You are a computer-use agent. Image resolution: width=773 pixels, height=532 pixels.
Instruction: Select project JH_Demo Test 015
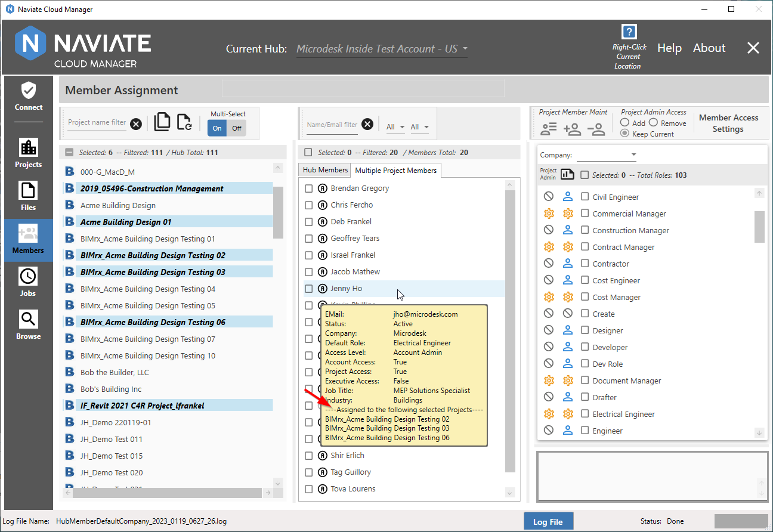112,456
